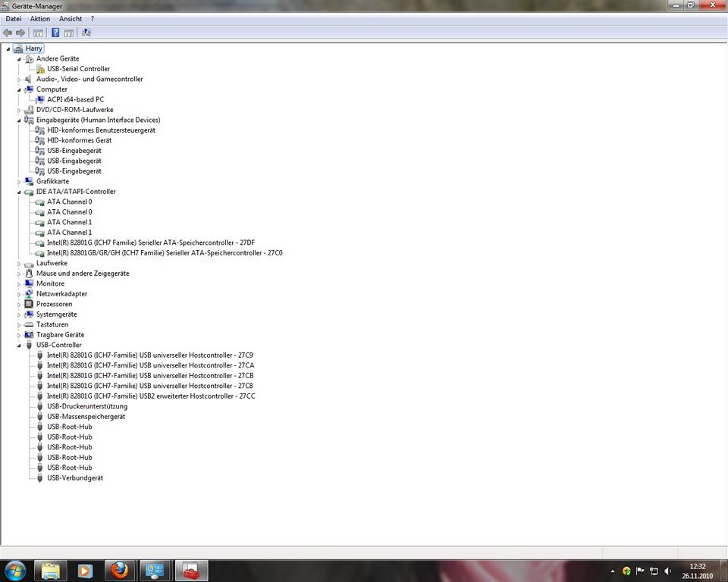Open Firefox from the taskbar
Screen dimensions: 728x582
(x=120, y=571)
